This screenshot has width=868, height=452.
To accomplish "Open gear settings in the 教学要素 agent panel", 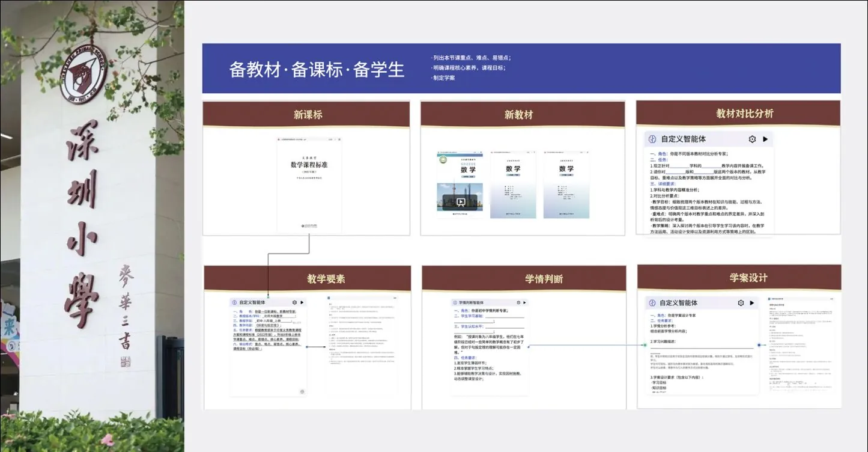I will pos(294,303).
